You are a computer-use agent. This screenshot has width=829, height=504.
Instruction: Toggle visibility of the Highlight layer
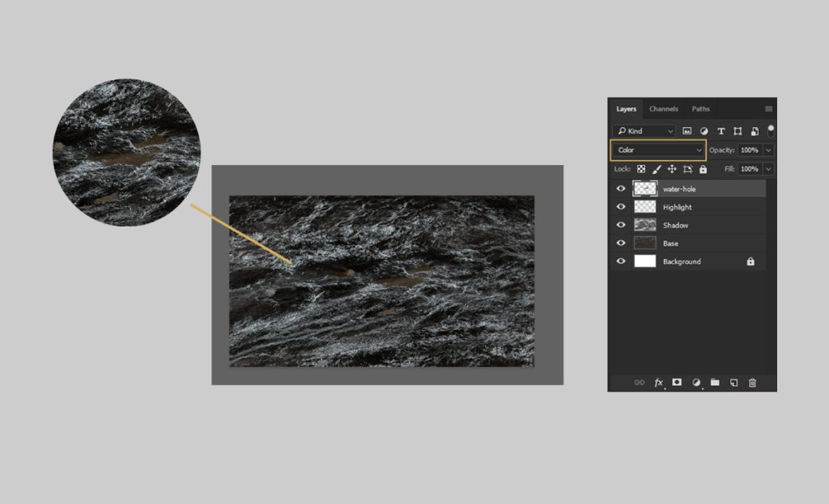(621, 207)
